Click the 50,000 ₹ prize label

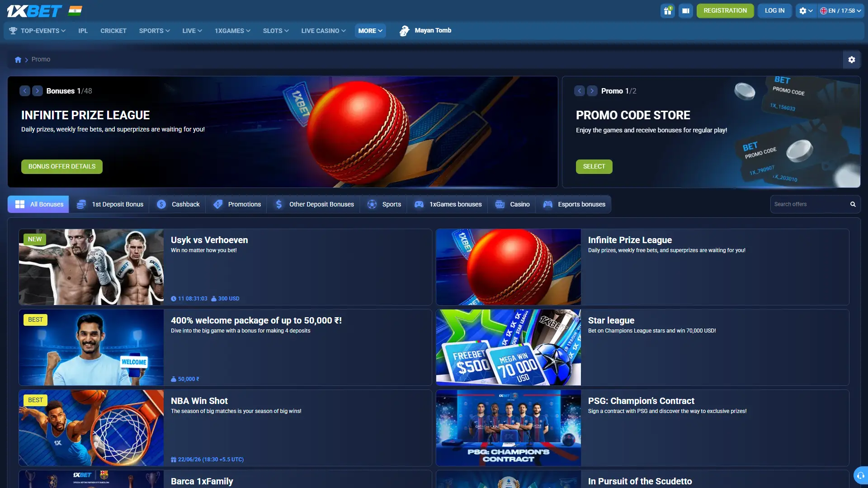(185, 379)
